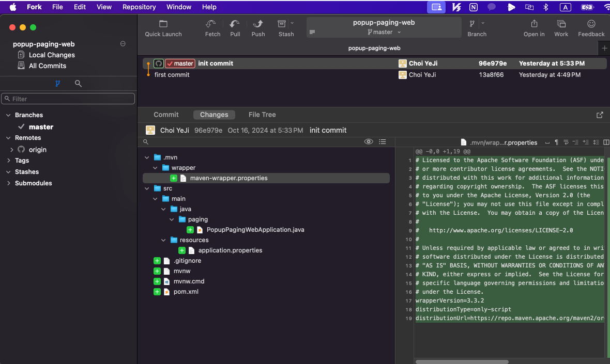Open the Stash dropdown arrow
Image resolution: width=610 pixels, height=364 pixels.
292,23
